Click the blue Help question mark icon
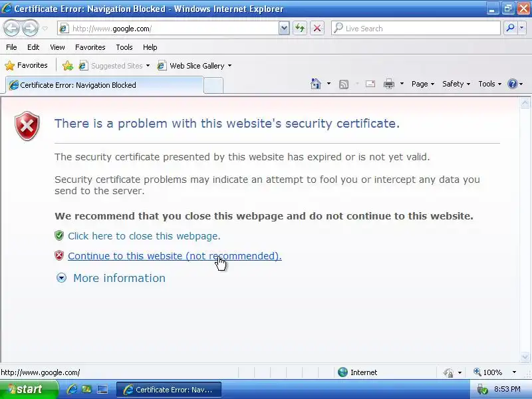The height and width of the screenshot is (399, 532). point(512,84)
